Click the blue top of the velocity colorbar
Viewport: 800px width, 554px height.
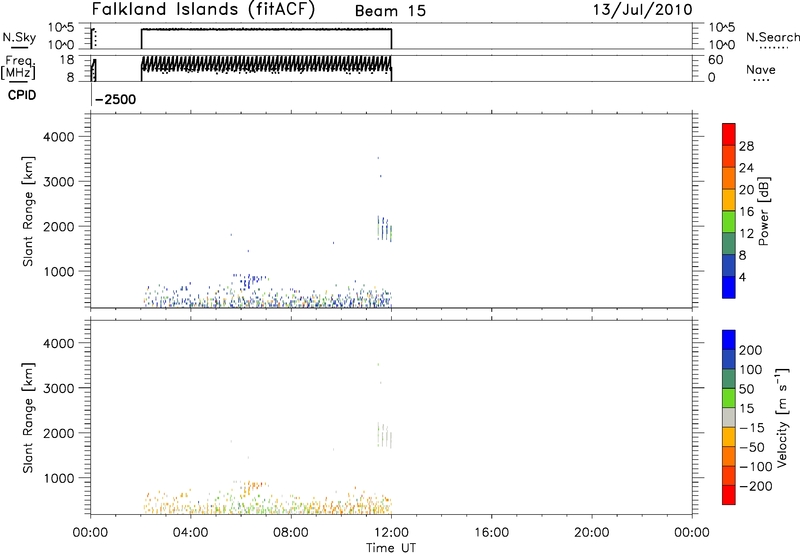729,340
